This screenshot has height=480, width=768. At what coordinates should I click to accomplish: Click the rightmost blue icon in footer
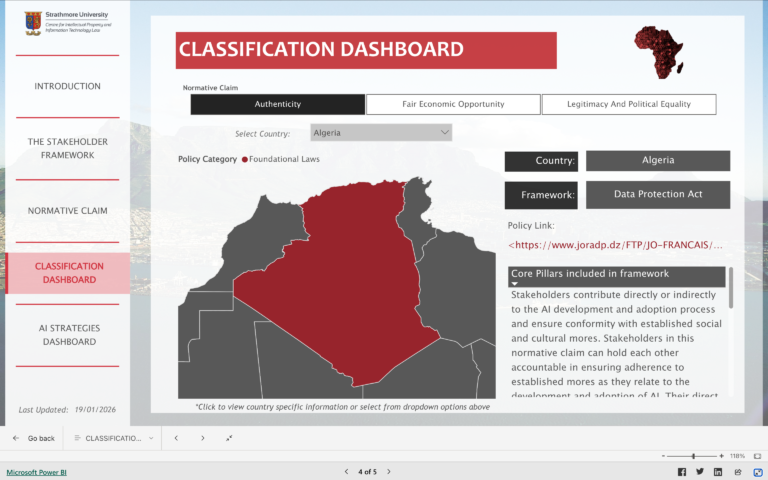758,472
